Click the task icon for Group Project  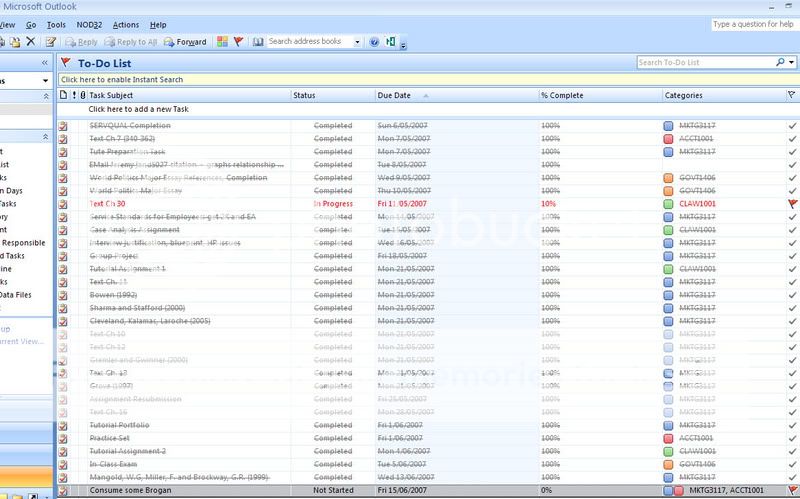[63, 256]
